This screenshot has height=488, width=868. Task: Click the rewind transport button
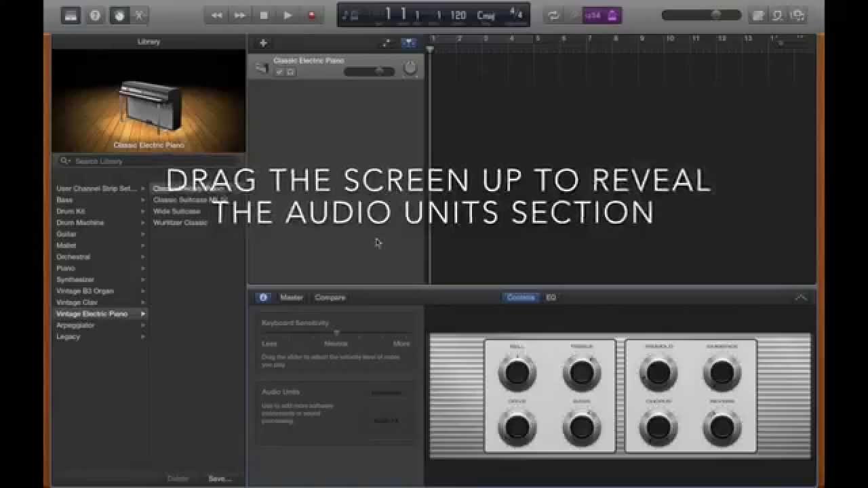[216, 16]
